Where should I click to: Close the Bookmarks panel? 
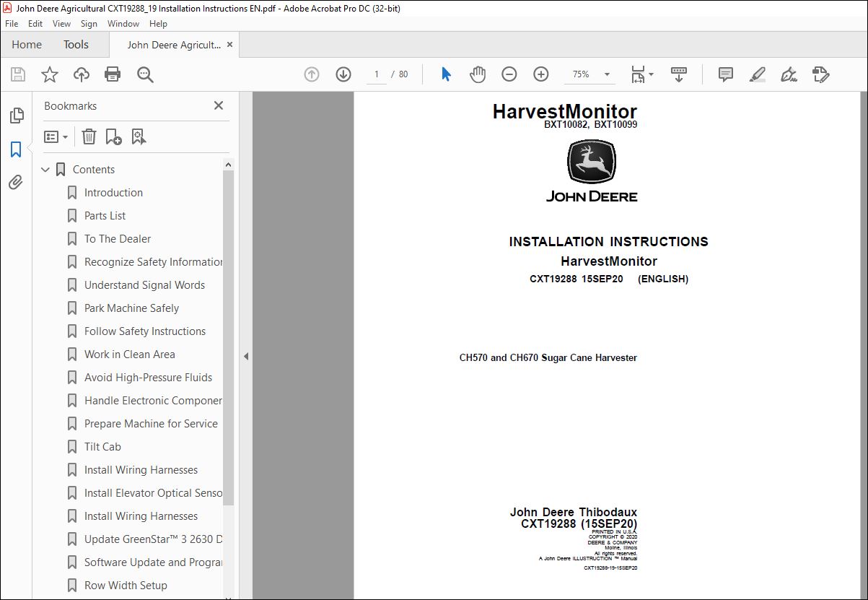coord(219,105)
